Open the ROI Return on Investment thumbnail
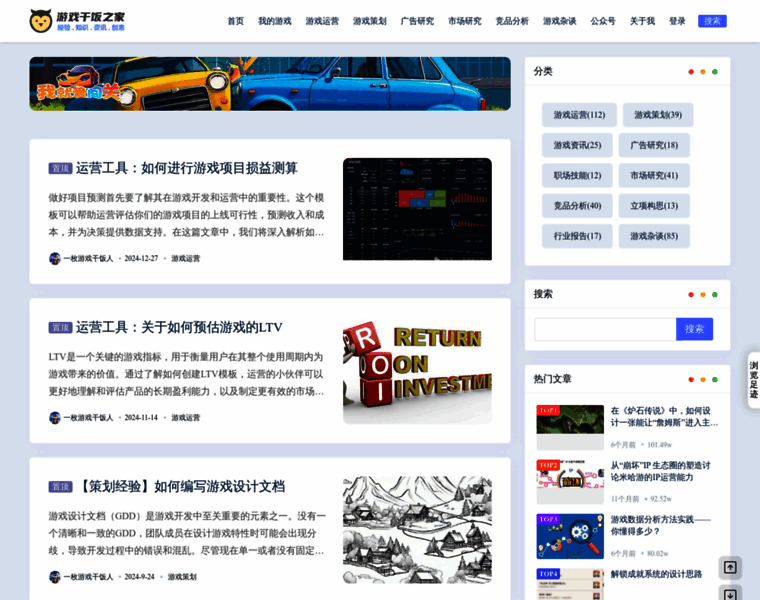 417,371
